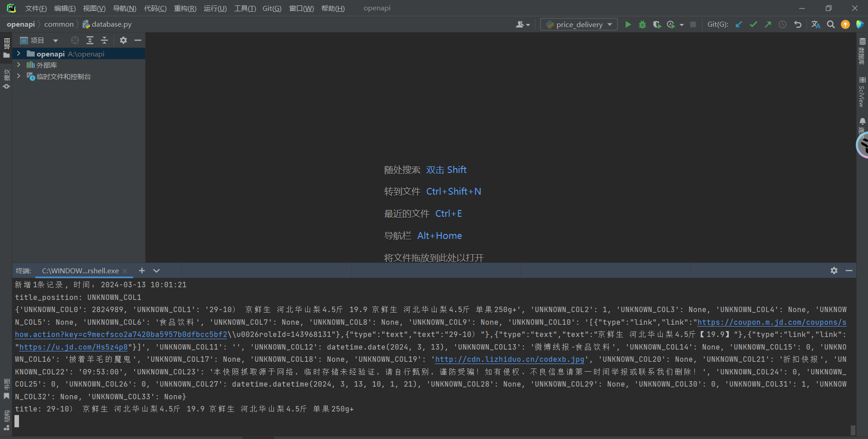Commit changes with green checkmark

pos(754,24)
